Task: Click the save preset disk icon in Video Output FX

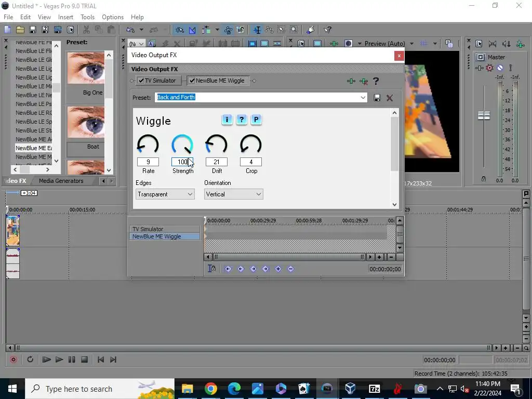Action: (x=377, y=98)
